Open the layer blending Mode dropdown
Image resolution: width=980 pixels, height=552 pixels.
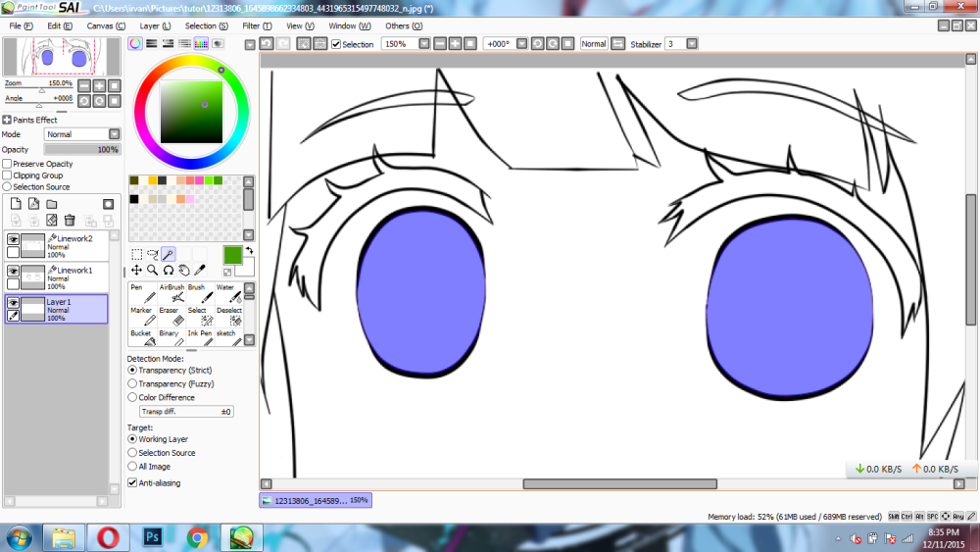114,134
